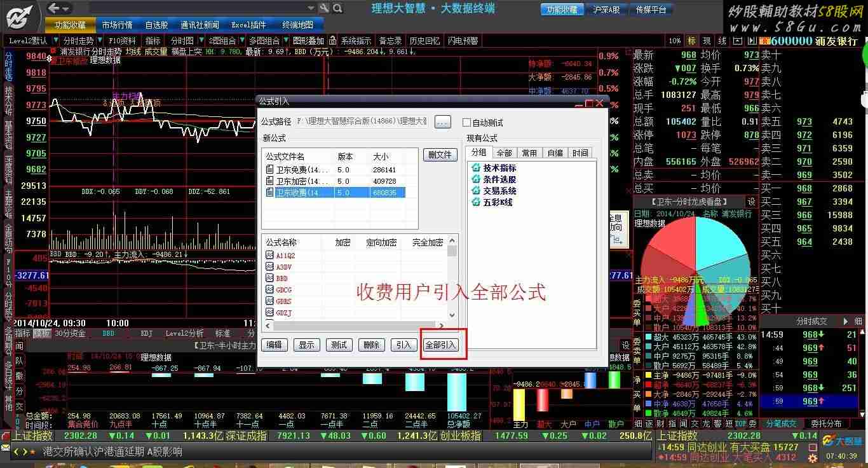Open the 分时走势 dropdown arrow
The width and height of the screenshot is (868, 468).
[98, 41]
